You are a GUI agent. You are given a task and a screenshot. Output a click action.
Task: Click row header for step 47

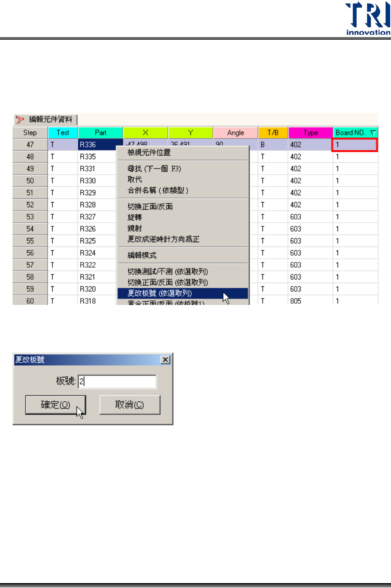[30, 145]
